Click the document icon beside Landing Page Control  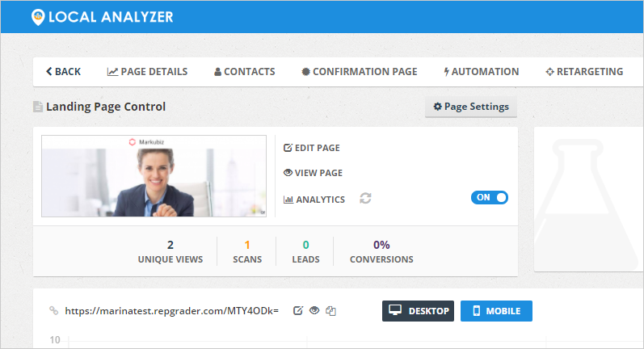click(37, 107)
